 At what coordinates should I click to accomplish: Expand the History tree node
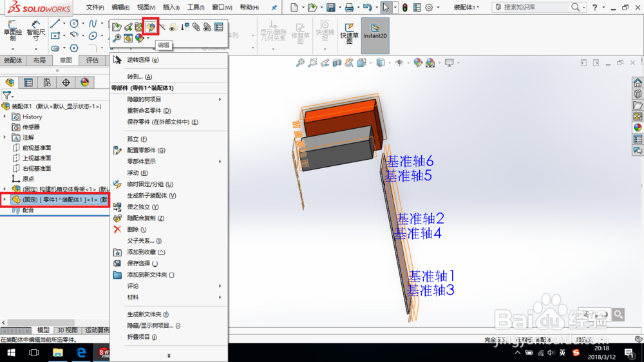pyautogui.click(x=5, y=117)
